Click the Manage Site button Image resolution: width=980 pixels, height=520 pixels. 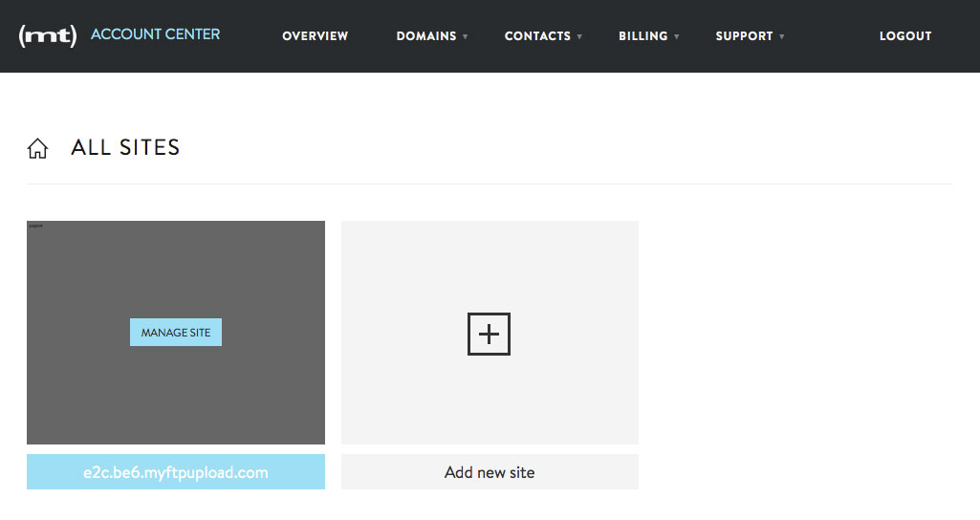(176, 333)
